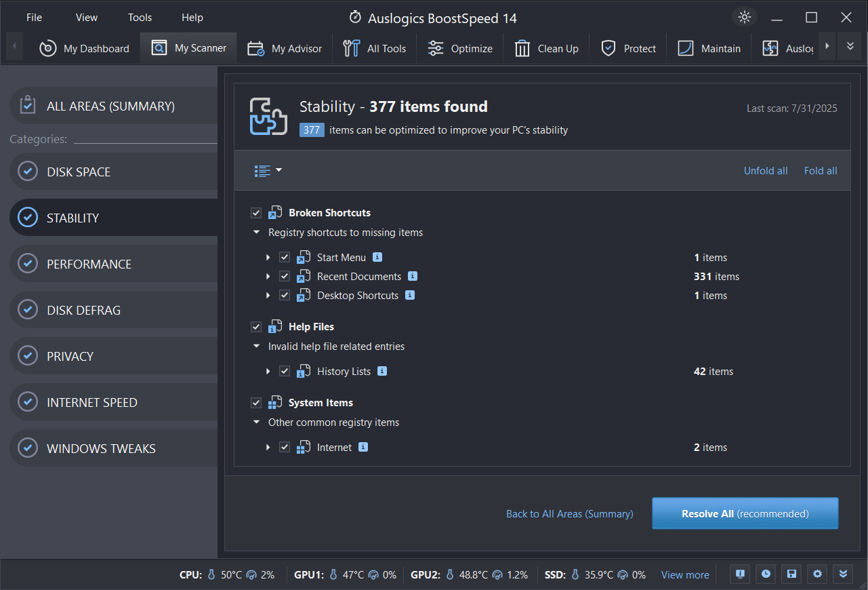Open the My Scanner tab icon
The width and height of the screenshot is (868, 590).
point(159,47)
